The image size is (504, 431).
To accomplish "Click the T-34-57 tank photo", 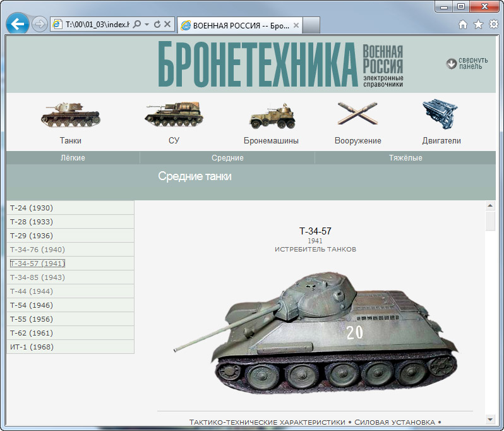I will (x=316, y=333).
